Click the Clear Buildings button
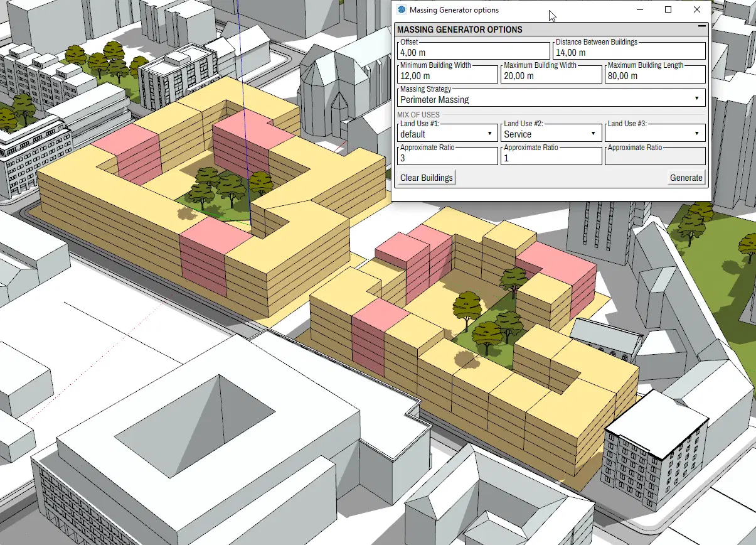Screen dimensions: 756x545 click(427, 178)
